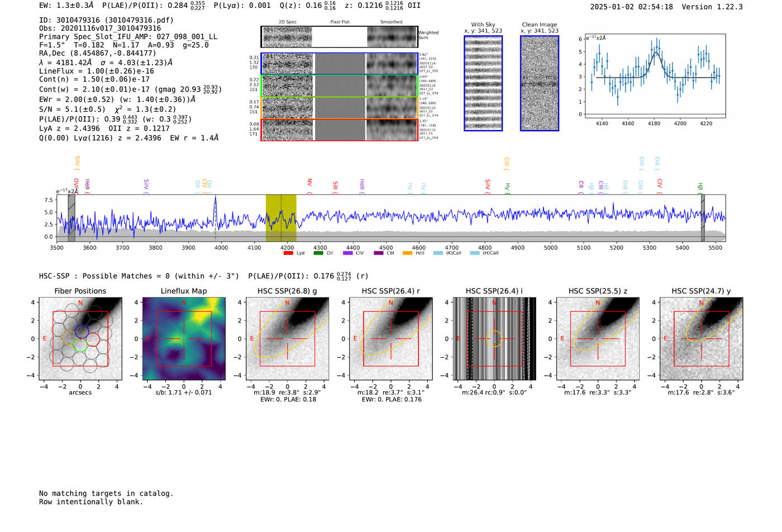Click the orange-bordered 2D fiber spectrum row
This screenshot has height=532, width=782.
tap(339, 108)
